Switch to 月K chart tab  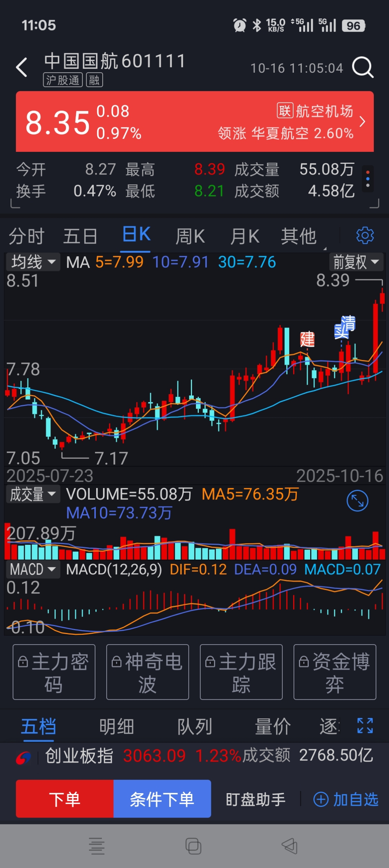(x=245, y=236)
